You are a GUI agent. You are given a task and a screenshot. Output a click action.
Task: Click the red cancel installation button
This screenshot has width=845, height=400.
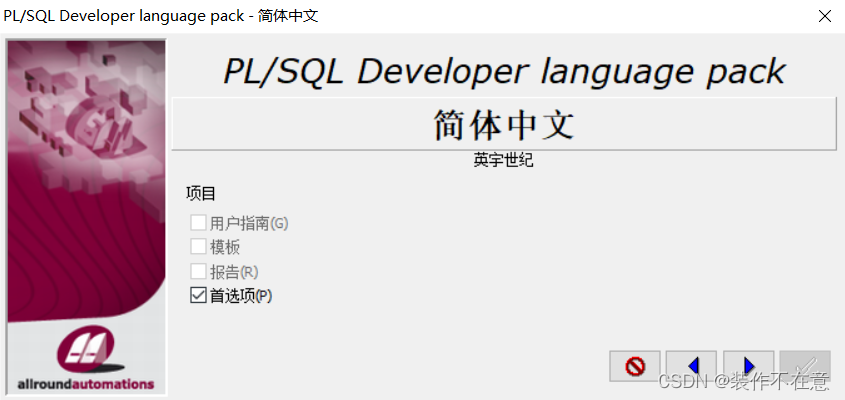point(635,366)
